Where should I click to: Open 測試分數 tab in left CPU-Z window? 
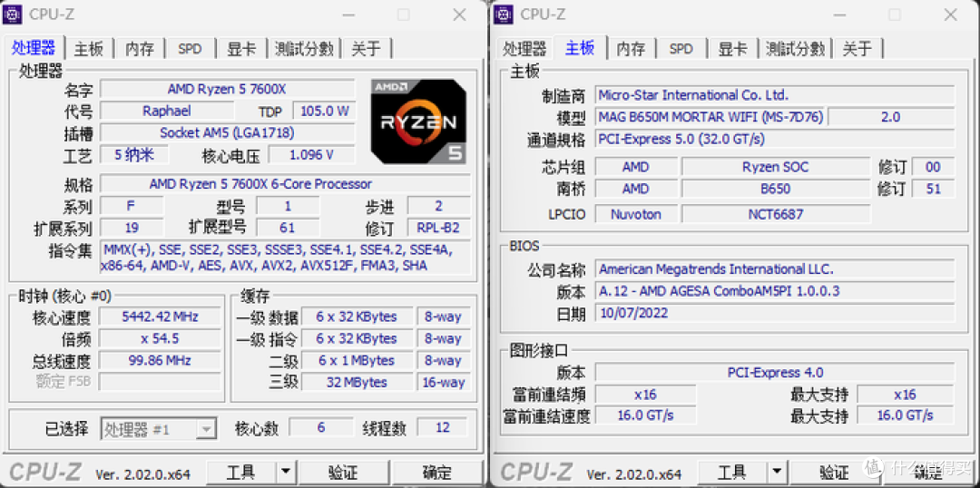pos(304,49)
